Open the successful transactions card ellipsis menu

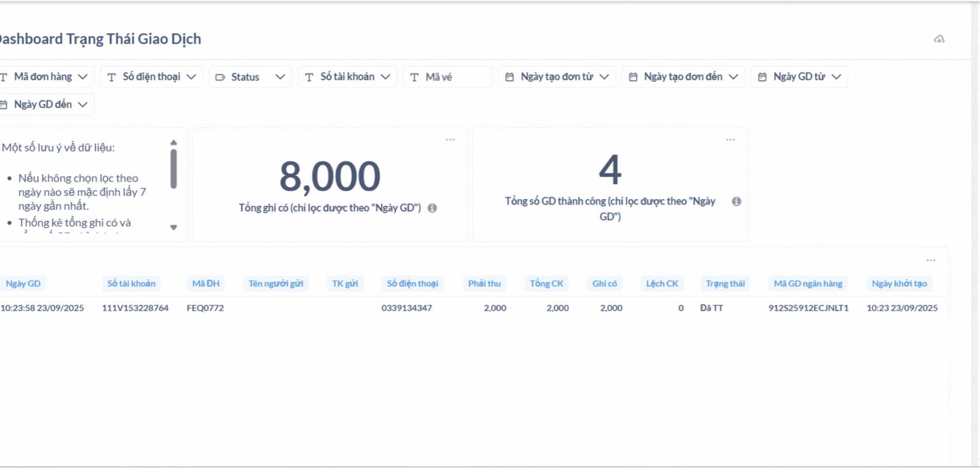[730, 140]
